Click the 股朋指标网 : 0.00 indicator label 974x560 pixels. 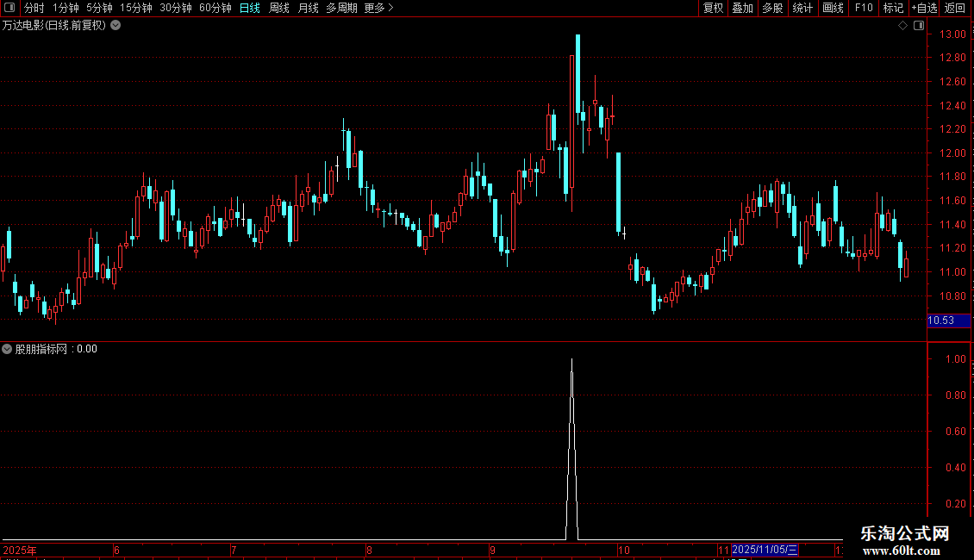[x=56, y=349]
